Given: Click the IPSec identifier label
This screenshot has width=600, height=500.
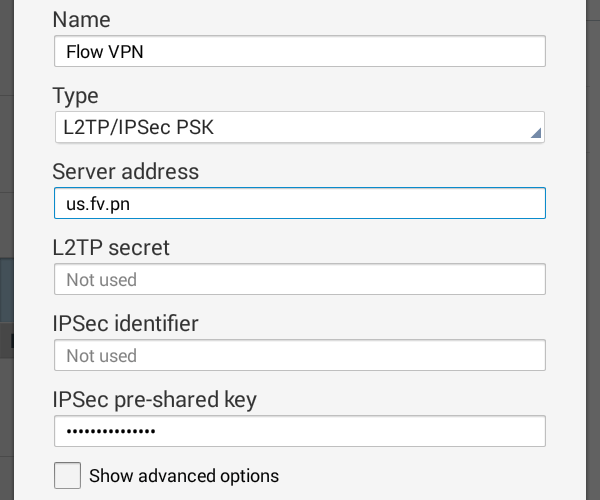Looking at the screenshot, I should (x=125, y=323).
